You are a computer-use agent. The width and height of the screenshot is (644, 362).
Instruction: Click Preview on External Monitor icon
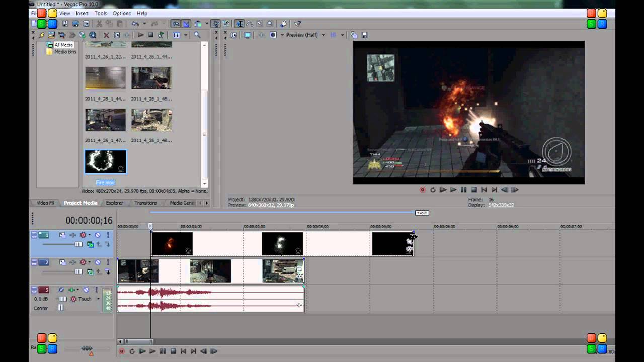248,35
